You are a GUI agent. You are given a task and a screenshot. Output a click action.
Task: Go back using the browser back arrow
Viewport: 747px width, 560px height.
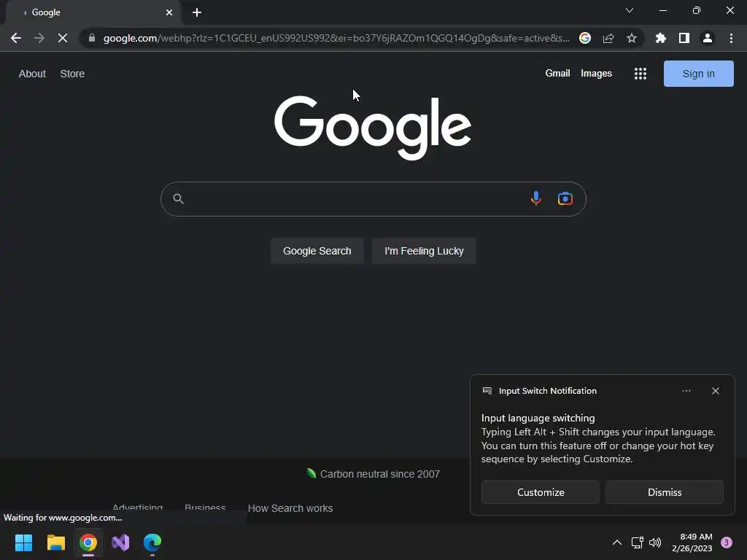click(16, 38)
